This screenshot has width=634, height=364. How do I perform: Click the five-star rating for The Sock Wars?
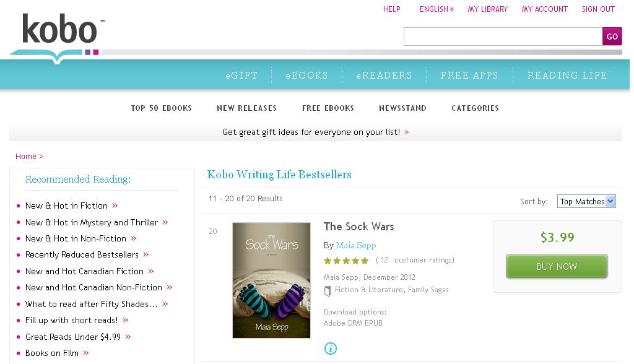346,261
